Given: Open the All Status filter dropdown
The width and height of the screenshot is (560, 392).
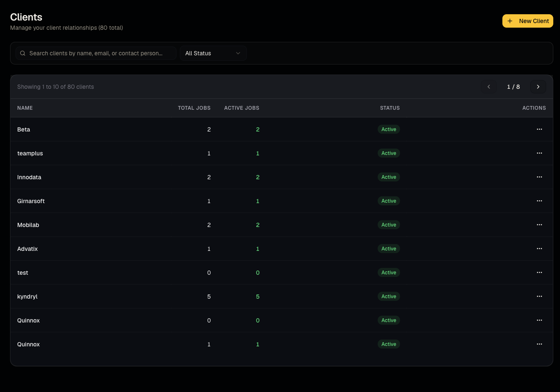Looking at the screenshot, I should [213, 53].
